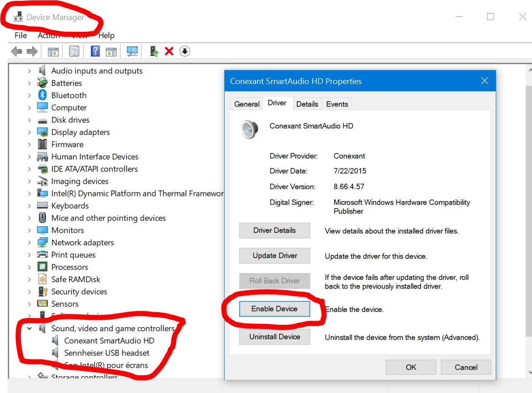
Task: Expand the Intel(R) Dynamic Platform node
Action: tap(30, 193)
